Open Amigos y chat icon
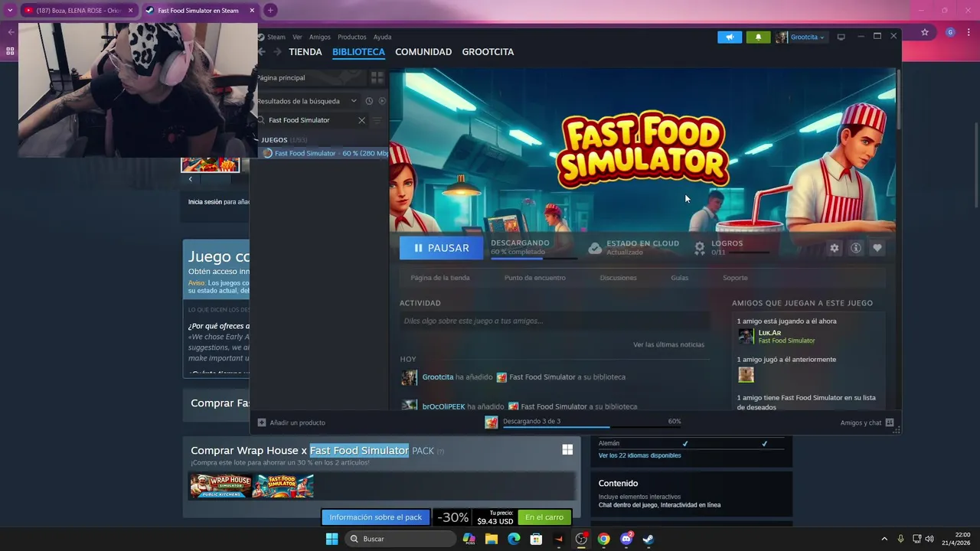 click(889, 422)
